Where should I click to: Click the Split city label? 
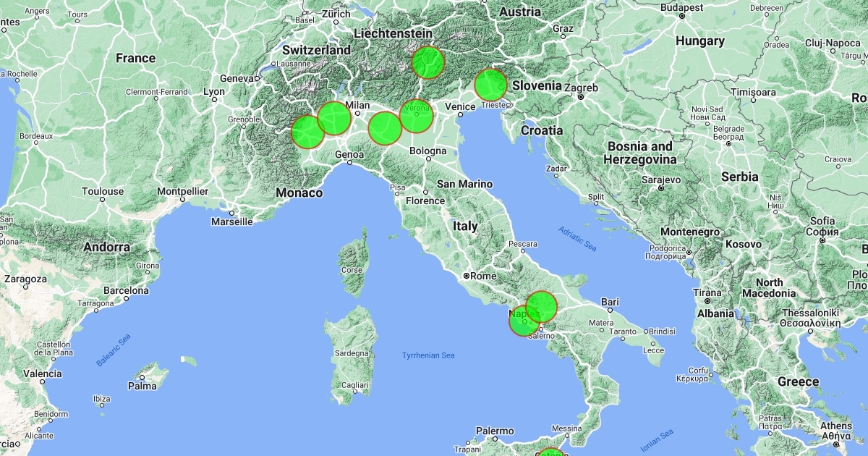pos(596,197)
